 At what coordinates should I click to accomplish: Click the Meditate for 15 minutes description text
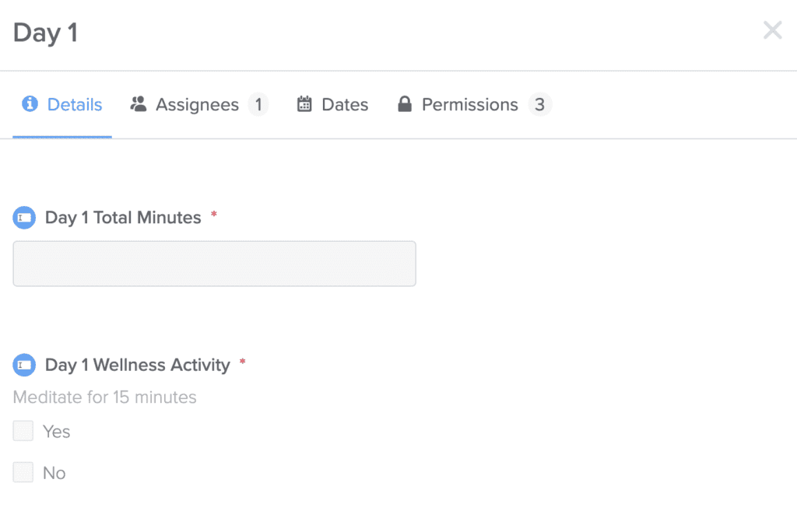104,397
